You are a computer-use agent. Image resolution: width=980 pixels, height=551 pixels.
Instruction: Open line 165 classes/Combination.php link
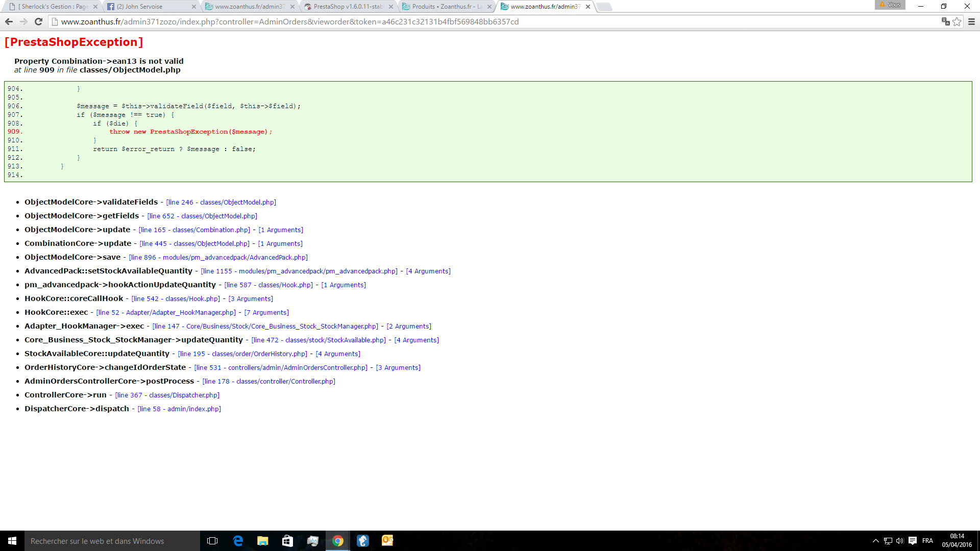click(x=194, y=230)
